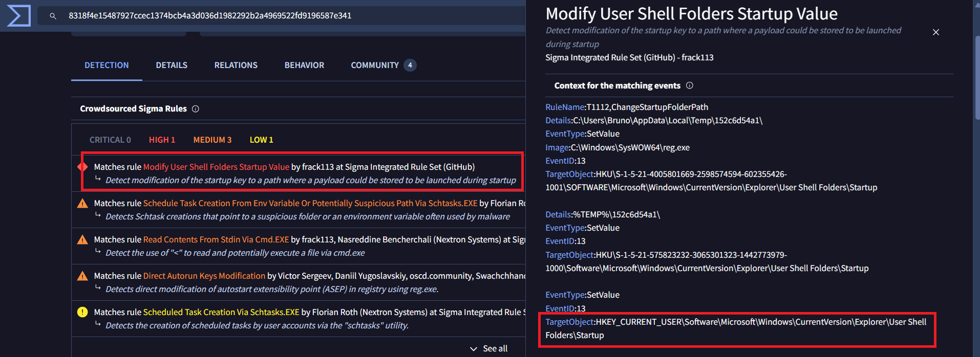Click info icon next to Context for matching events

(x=690, y=85)
